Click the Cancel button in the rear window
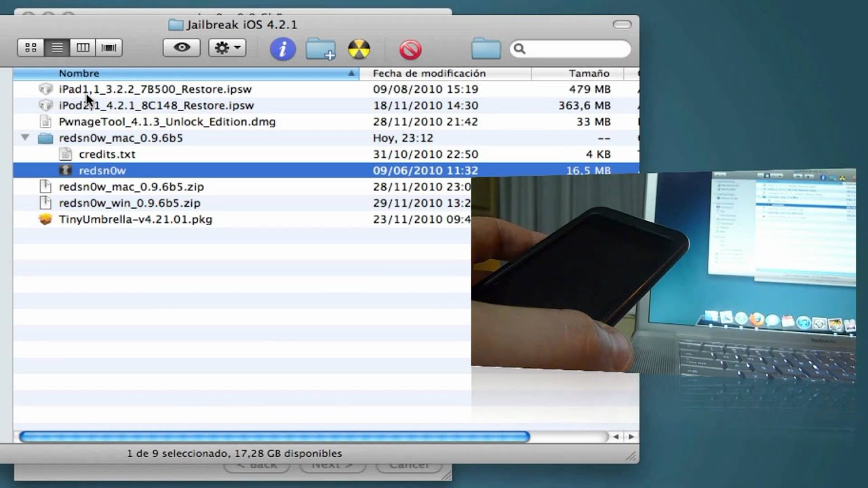Viewport: 868px width, 488px height. tap(408, 466)
